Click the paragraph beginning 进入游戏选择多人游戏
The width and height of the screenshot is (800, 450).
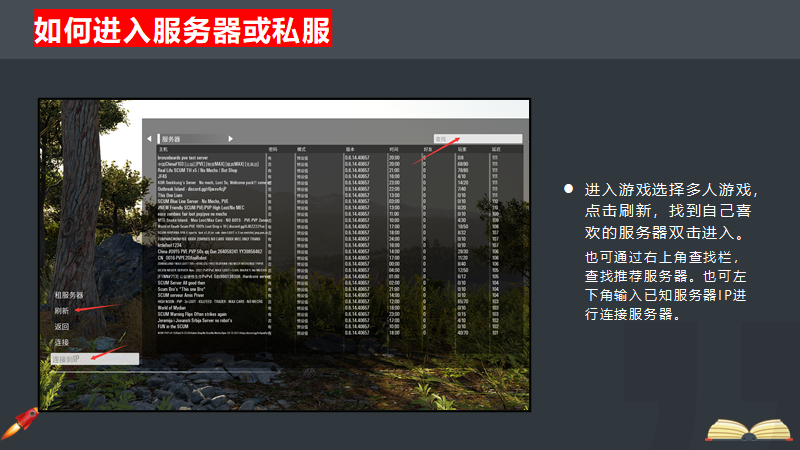pos(671,211)
